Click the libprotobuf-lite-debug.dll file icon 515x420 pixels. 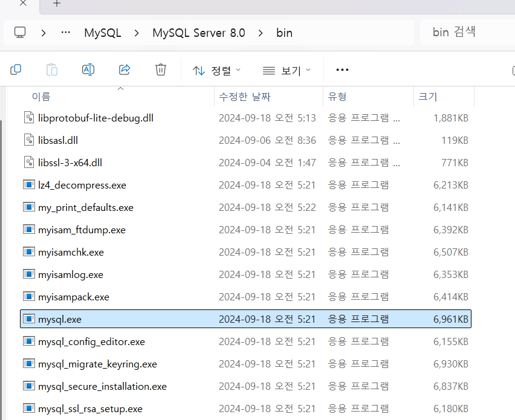[x=29, y=118]
